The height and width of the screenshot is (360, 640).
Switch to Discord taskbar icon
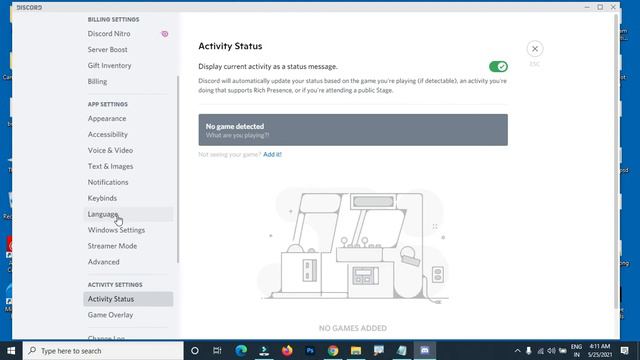(x=425, y=351)
